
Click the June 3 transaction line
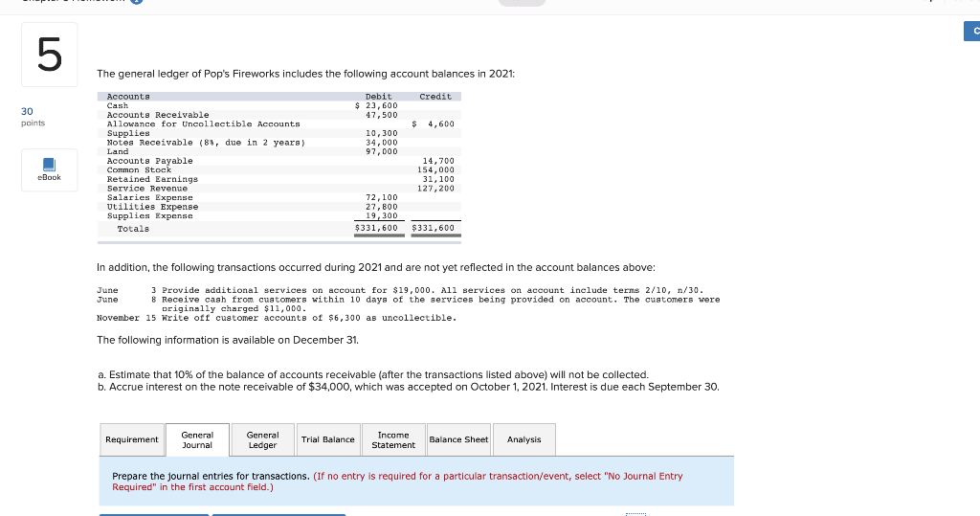tap(400, 290)
